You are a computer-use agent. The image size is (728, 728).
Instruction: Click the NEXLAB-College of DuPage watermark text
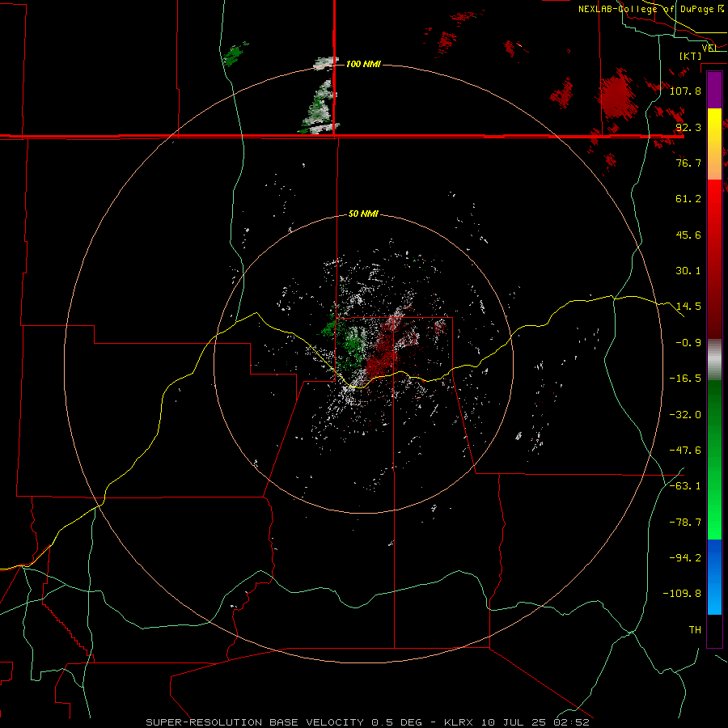pos(651,9)
